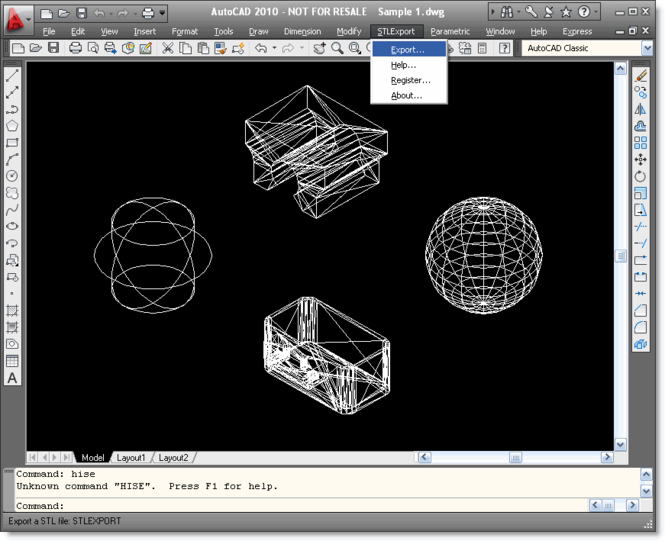This screenshot has height=541, width=665.
Task: Select the Arc draw tool
Action: tap(12, 159)
